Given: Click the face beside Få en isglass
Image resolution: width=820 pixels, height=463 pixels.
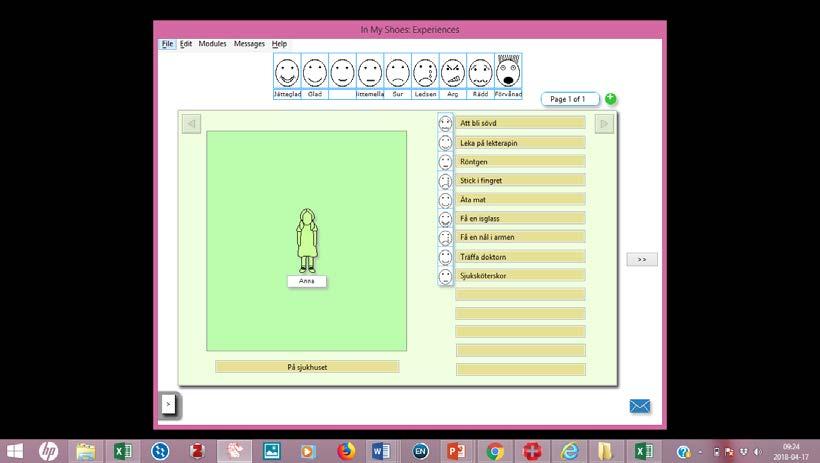Looking at the screenshot, I should point(445,219).
